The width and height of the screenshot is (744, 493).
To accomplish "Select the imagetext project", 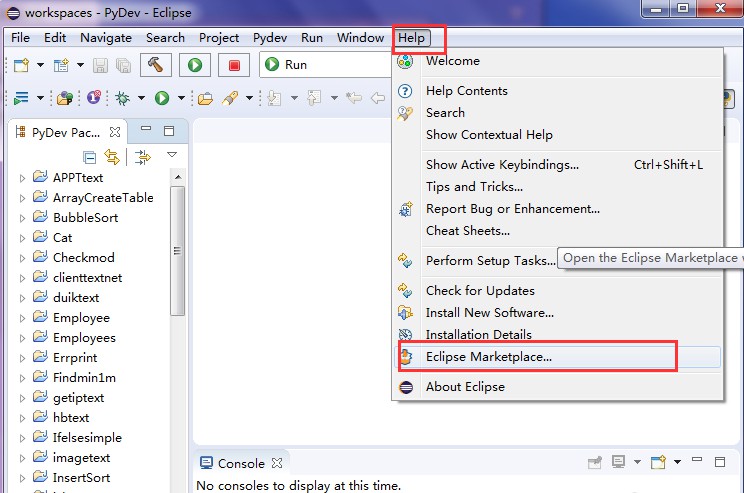I will point(81,457).
